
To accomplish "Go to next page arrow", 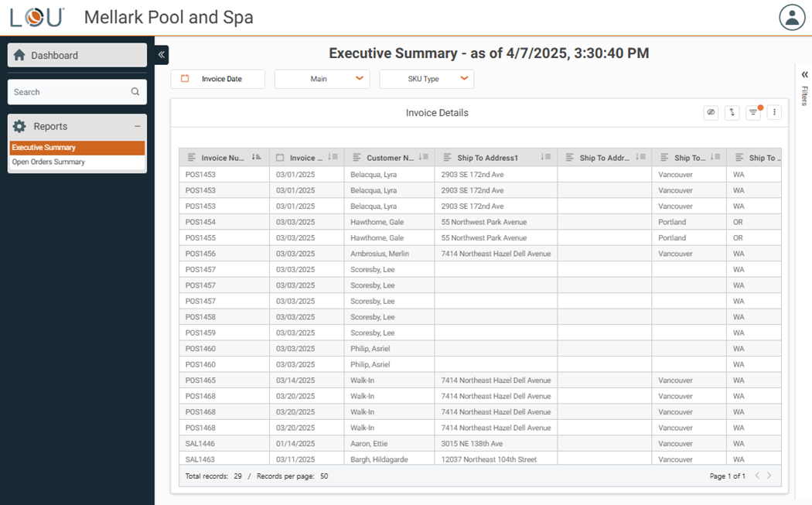I will pyautogui.click(x=769, y=476).
